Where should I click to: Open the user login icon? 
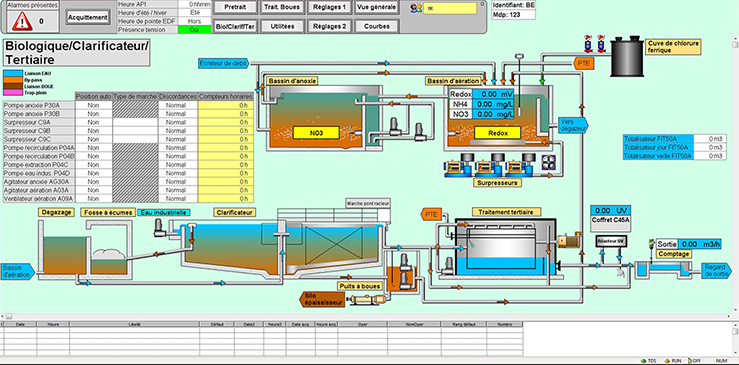tap(416, 8)
